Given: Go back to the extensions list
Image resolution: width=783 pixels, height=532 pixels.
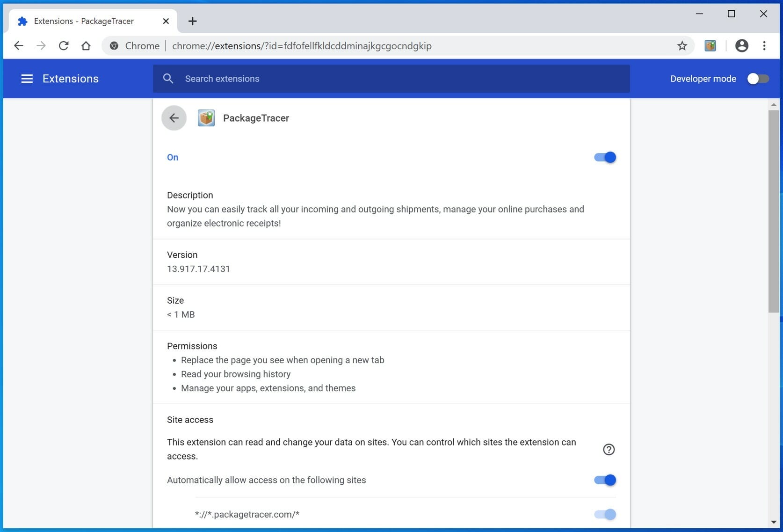Looking at the screenshot, I should click(174, 118).
